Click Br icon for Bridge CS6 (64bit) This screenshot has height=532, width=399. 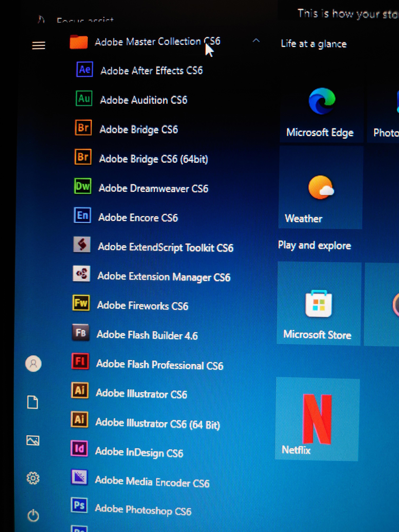(x=83, y=157)
